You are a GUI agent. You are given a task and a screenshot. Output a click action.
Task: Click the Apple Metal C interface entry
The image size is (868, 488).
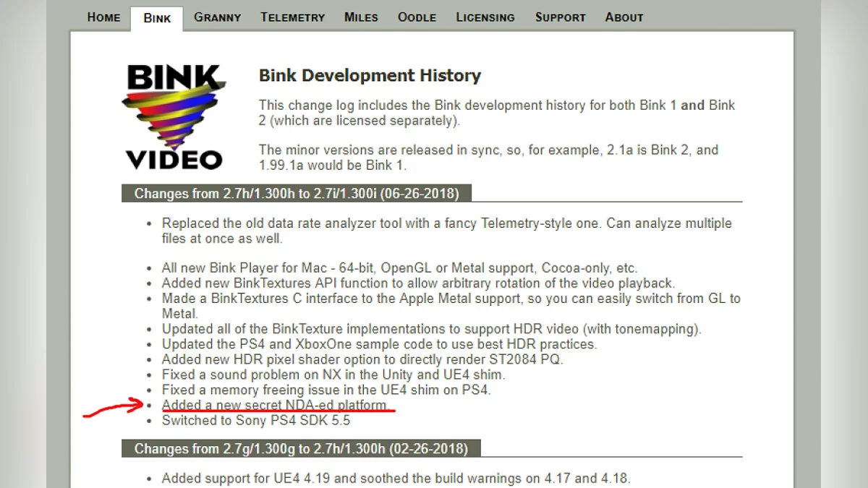click(451, 306)
